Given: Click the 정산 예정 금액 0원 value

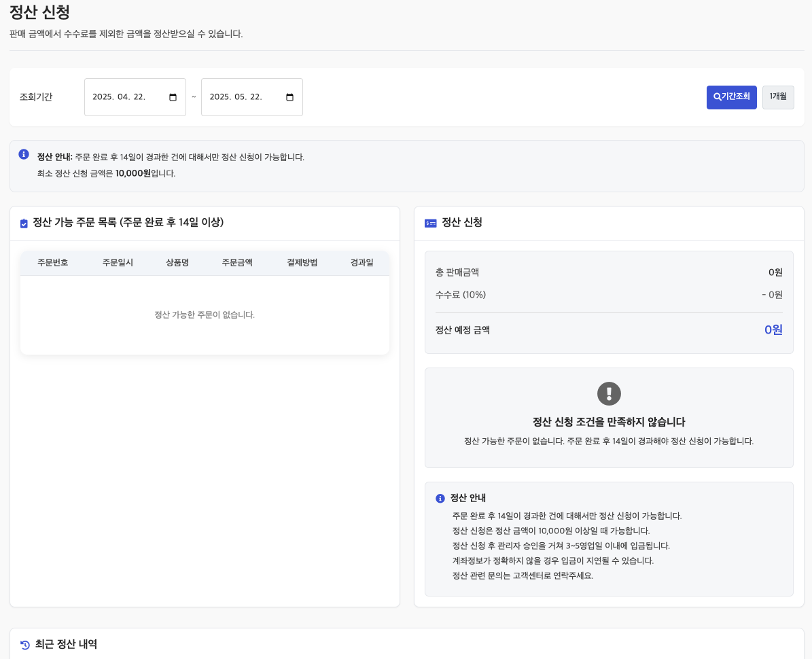Looking at the screenshot, I should [x=773, y=330].
